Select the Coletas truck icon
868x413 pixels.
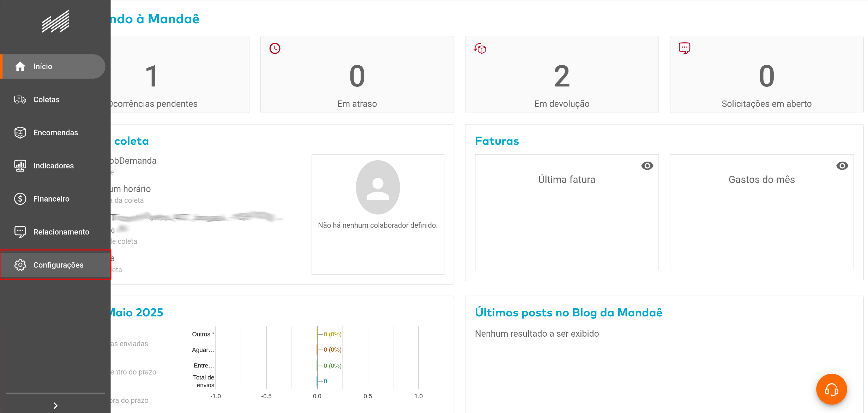(x=20, y=99)
